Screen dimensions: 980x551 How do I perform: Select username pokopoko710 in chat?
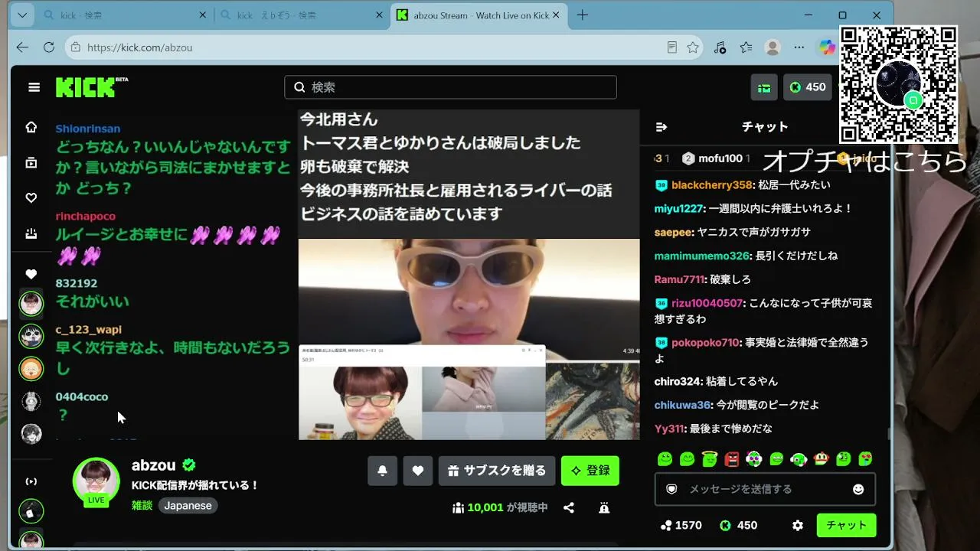(x=705, y=343)
